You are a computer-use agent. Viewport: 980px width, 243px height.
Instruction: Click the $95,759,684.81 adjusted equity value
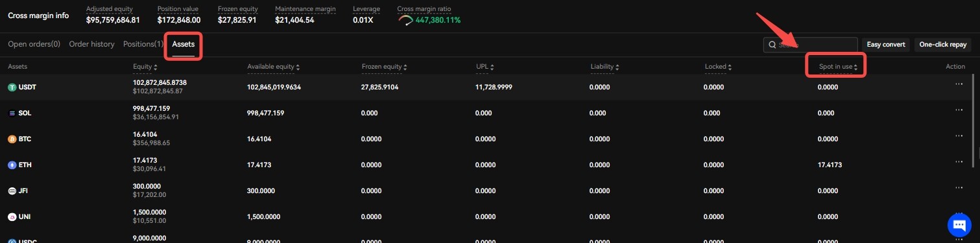[113, 20]
